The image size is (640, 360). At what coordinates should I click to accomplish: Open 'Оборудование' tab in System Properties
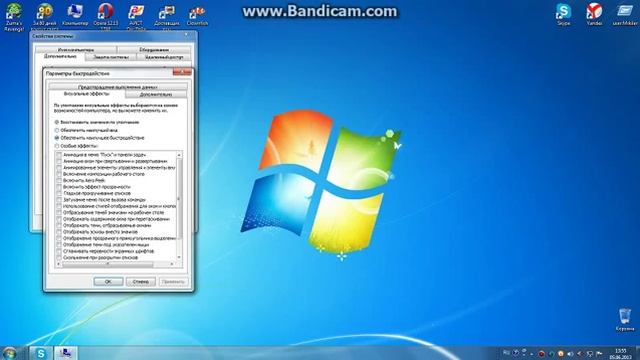[x=154, y=50]
